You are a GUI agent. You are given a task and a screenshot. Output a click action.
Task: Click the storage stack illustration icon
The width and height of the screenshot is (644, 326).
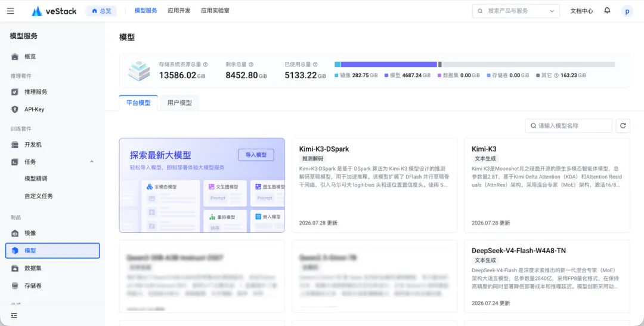pyautogui.click(x=139, y=70)
